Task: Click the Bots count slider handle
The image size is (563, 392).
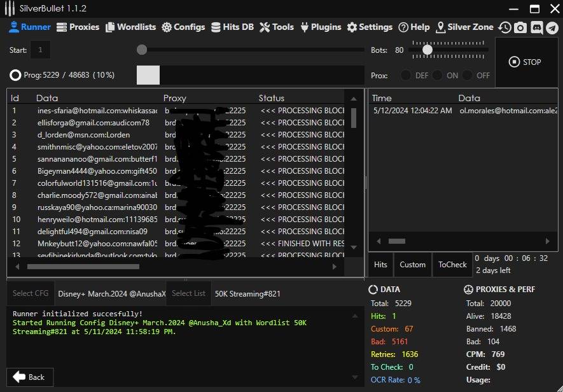Action: pos(427,50)
